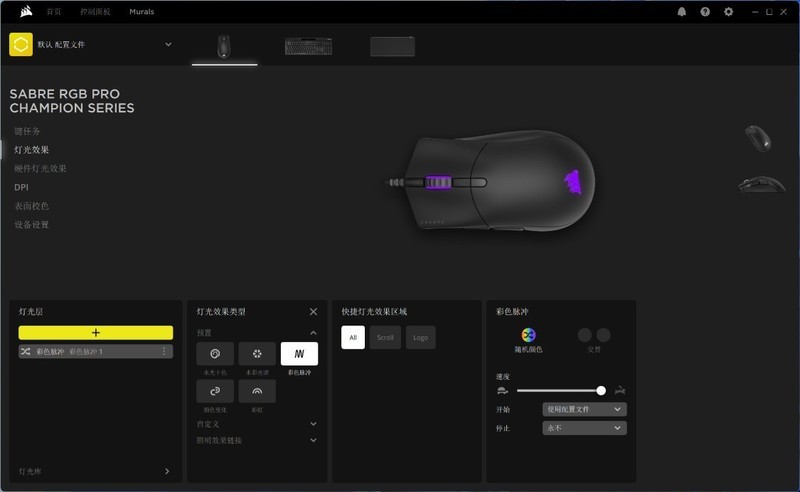Open the 开始 start dropdown
Viewport: 800px width, 492px height.
[x=584, y=409]
